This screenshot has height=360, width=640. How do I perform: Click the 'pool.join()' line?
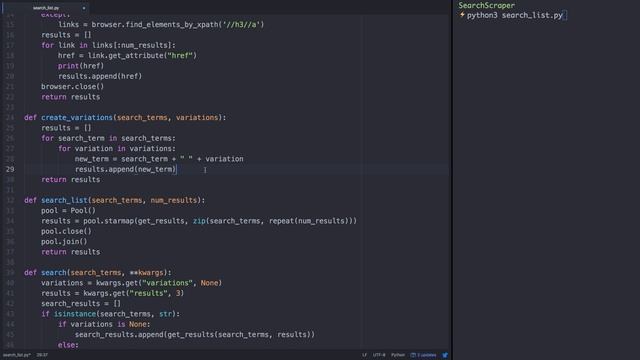pyautogui.click(x=64, y=242)
